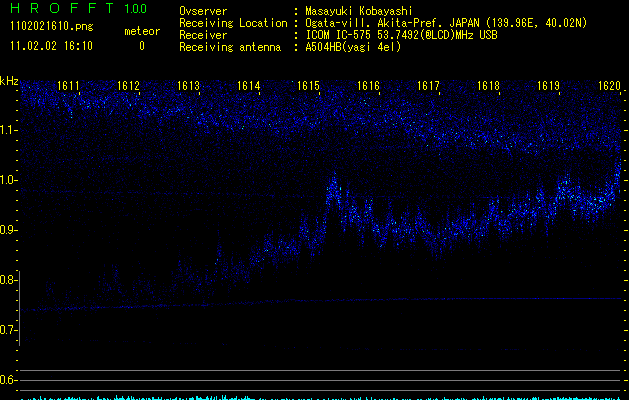The height and width of the screenshot is (400, 629).
Task: Click the 1611 time marker
Action: tap(69, 87)
